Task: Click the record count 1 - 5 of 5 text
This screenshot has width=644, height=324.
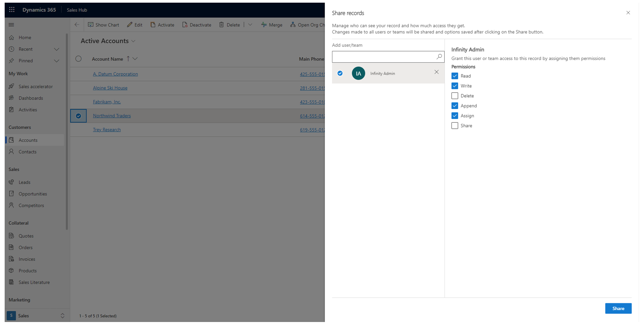Action: click(x=98, y=316)
